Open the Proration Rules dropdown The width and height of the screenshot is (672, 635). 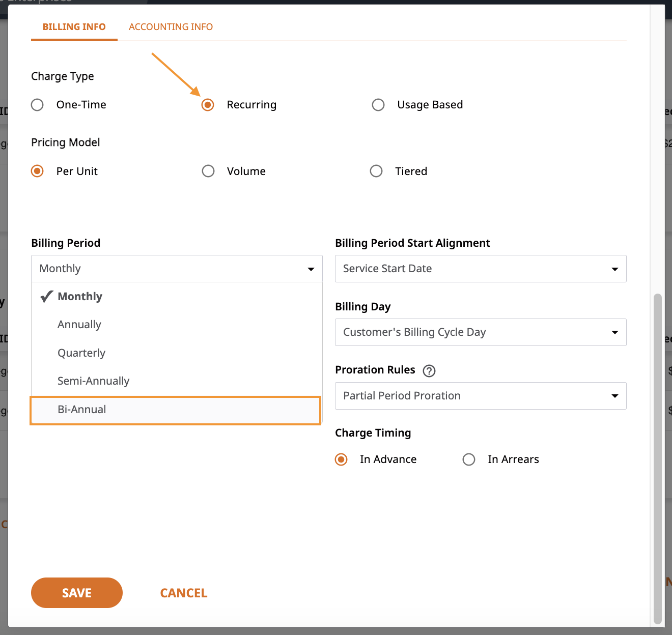coord(481,396)
